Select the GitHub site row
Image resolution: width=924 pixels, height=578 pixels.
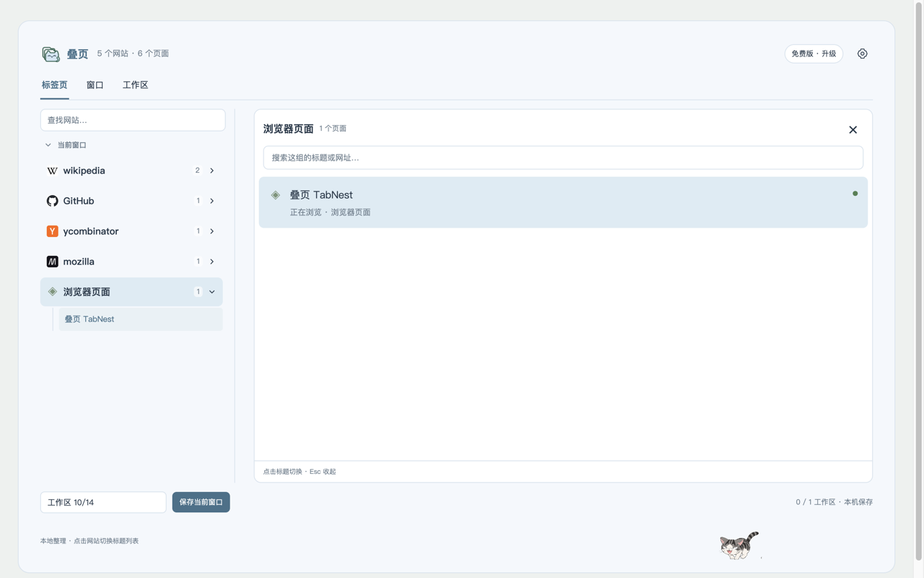click(131, 201)
